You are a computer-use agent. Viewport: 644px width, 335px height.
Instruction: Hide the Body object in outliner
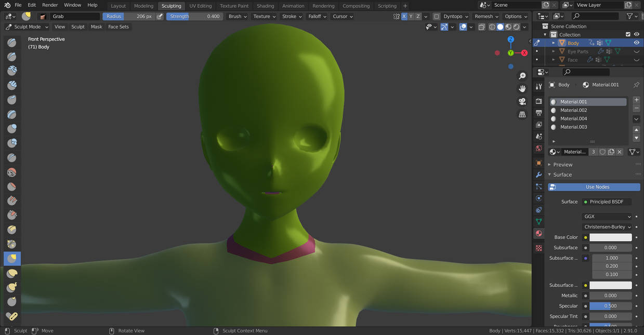click(x=636, y=43)
